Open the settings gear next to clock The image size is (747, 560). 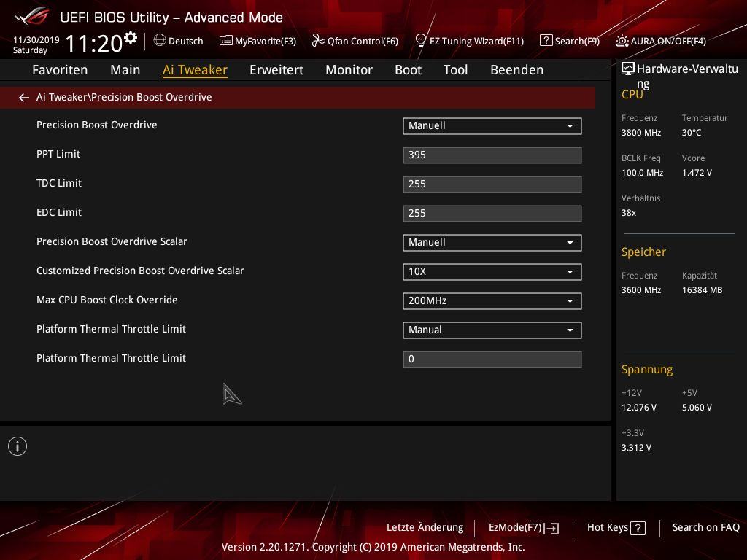point(131,38)
